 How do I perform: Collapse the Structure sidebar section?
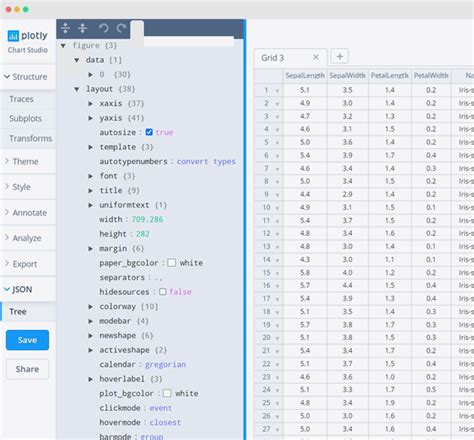click(x=28, y=77)
